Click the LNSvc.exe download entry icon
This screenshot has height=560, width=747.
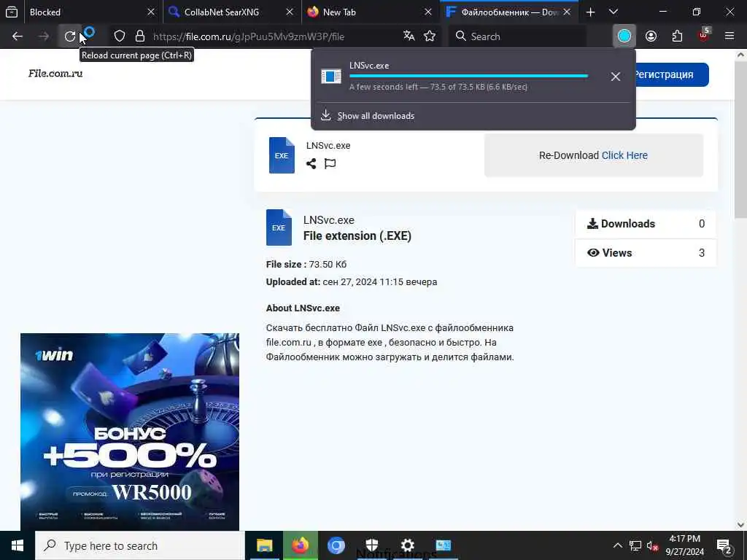pyautogui.click(x=331, y=76)
